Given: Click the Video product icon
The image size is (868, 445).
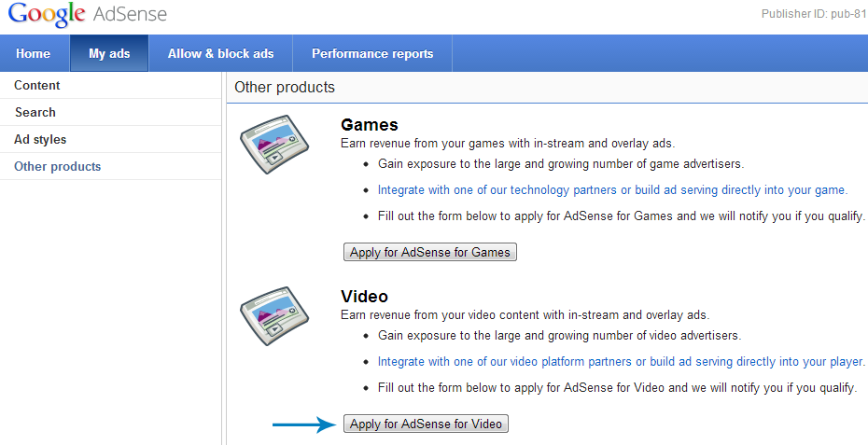Looking at the screenshot, I should coord(274,315).
